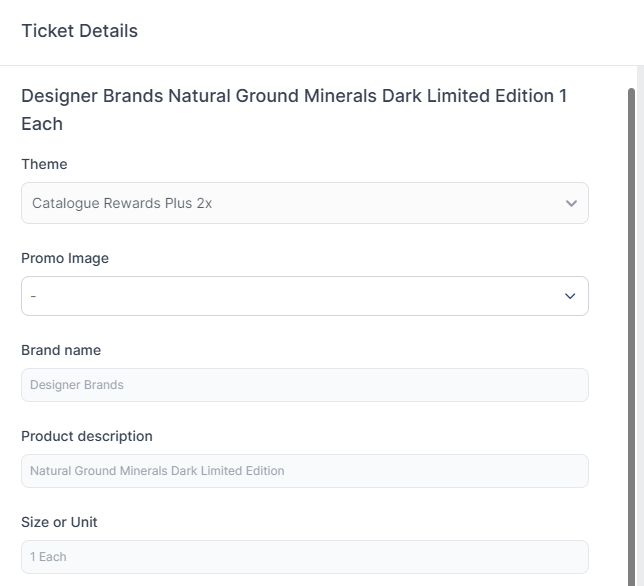644x586 pixels.
Task: Click the Theme label
Action: 44,164
